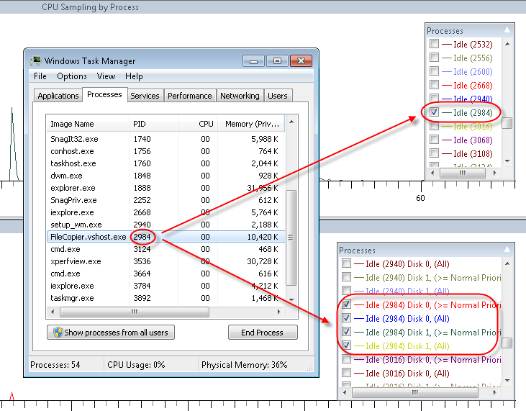Switch to the Networking tab
This screenshot has width=526, height=411.
click(240, 96)
